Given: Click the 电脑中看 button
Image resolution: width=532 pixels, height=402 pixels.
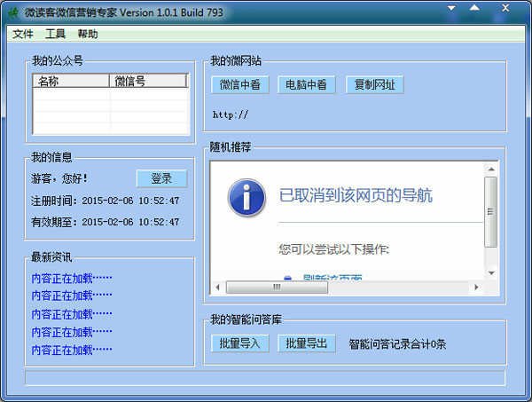Looking at the screenshot, I should pyautogui.click(x=306, y=84).
